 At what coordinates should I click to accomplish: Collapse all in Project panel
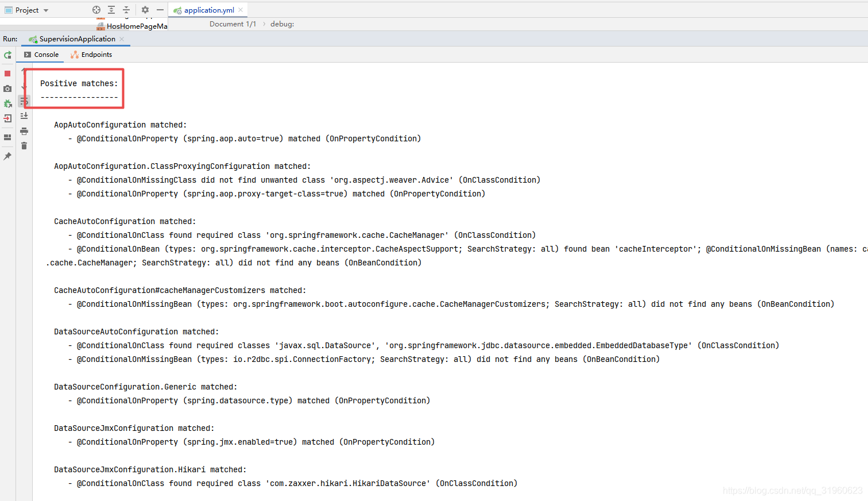[126, 10]
